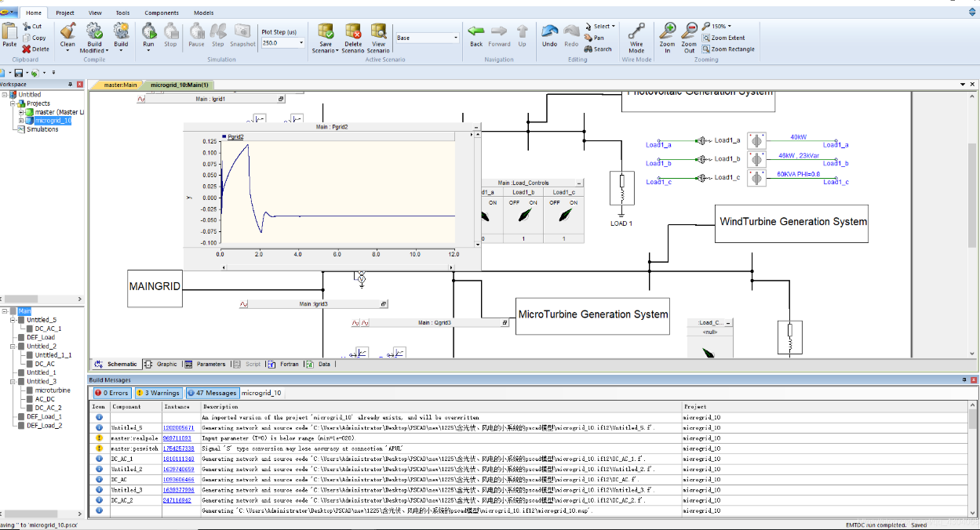Start simulation with the Run icon
980x530 pixels.
(148, 31)
